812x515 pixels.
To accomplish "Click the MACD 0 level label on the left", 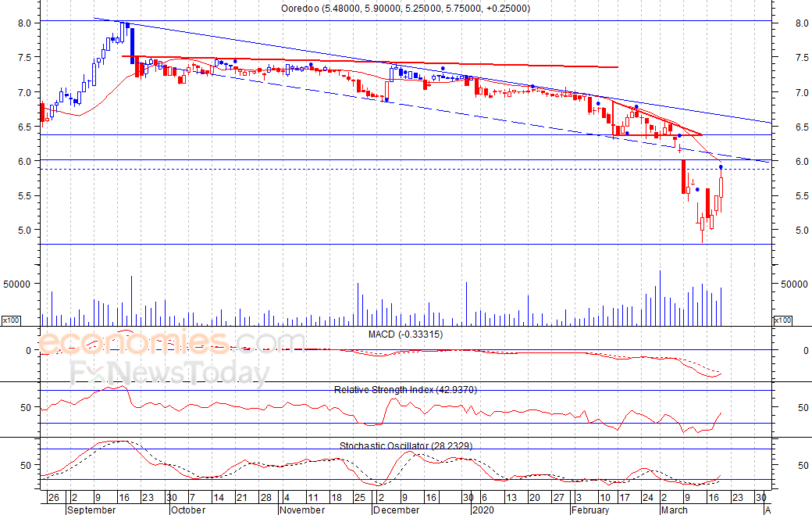I will [28, 351].
